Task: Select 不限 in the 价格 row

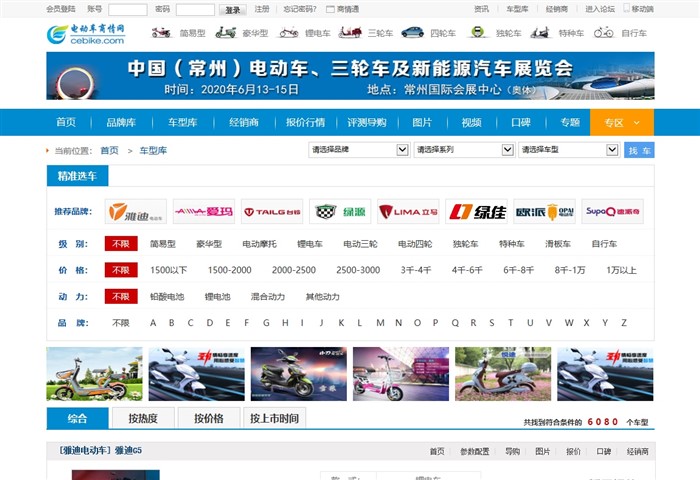Action: (121, 270)
